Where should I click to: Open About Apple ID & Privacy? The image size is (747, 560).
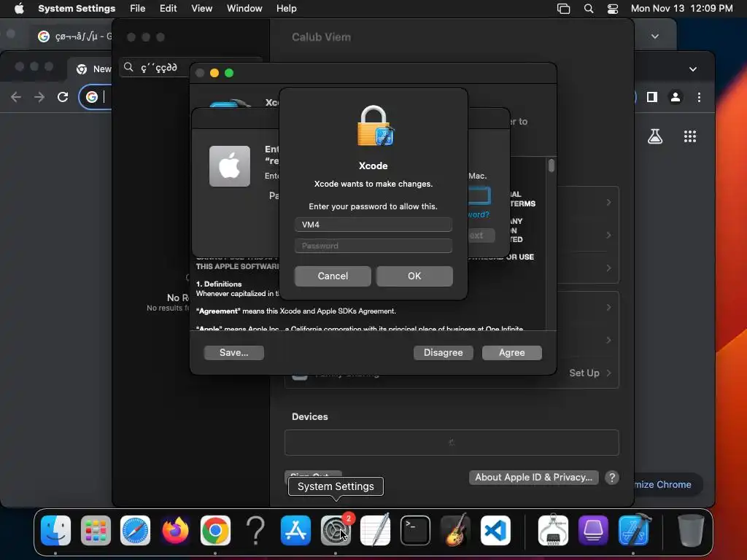(x=533, y=477)
